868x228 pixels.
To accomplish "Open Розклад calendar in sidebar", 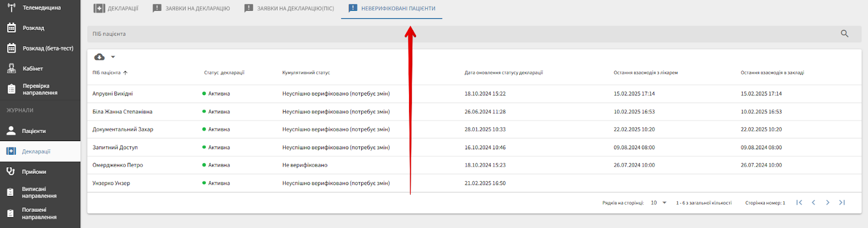I will [33, 28].
